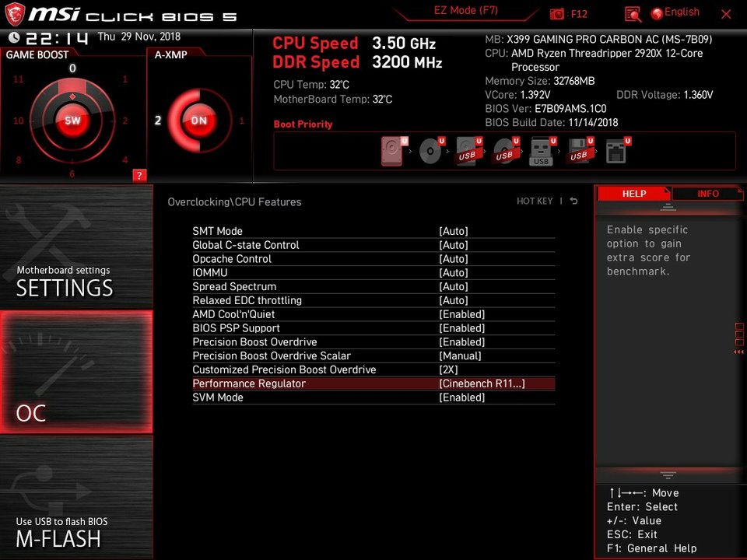Change Precision Boost Overdrive Scalar [Manual]

coord(460,355)
